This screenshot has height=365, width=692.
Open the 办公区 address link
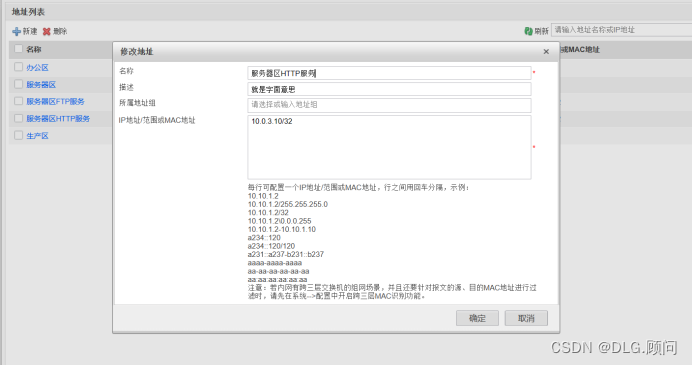(37, 68)
